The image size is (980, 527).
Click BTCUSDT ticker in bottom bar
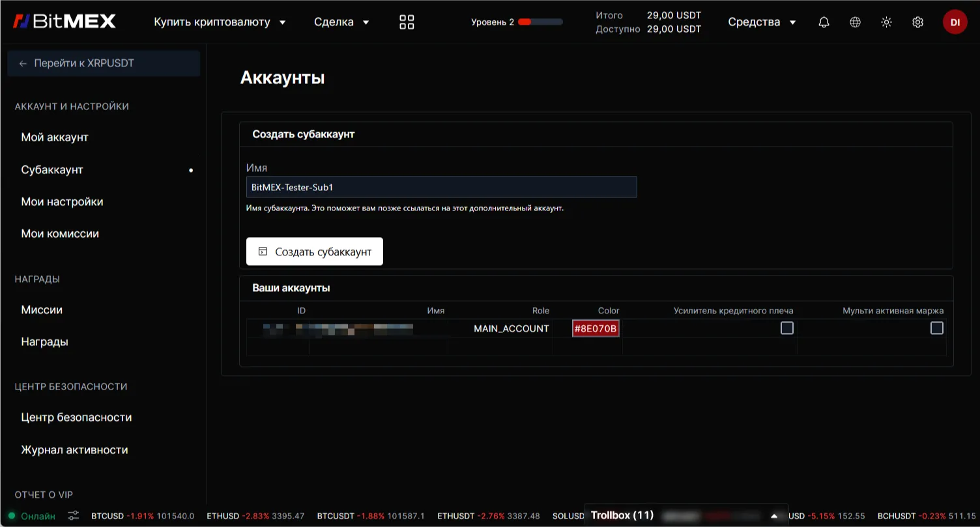coord(371,516)
